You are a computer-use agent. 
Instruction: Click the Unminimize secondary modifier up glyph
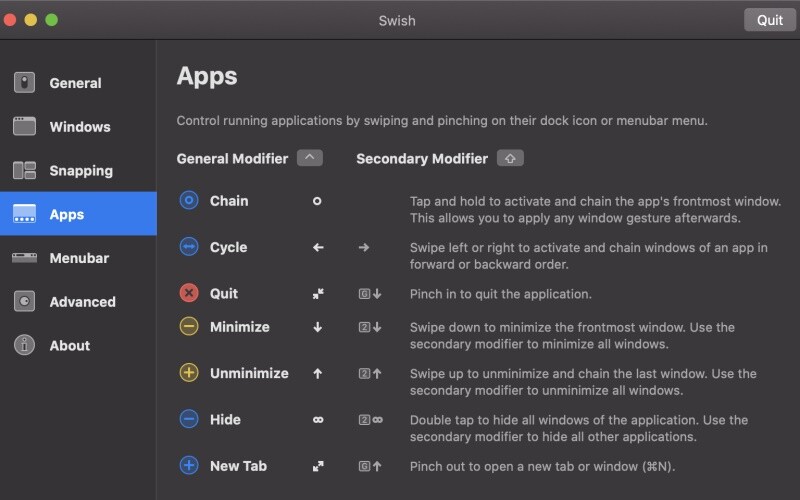[370, 373]
